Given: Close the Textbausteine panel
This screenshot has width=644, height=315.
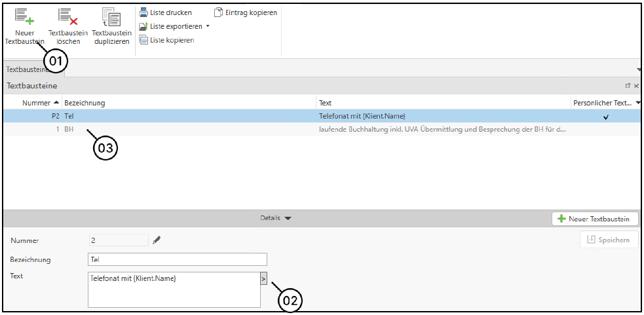Looking at the screenshot, I should 636,86.
